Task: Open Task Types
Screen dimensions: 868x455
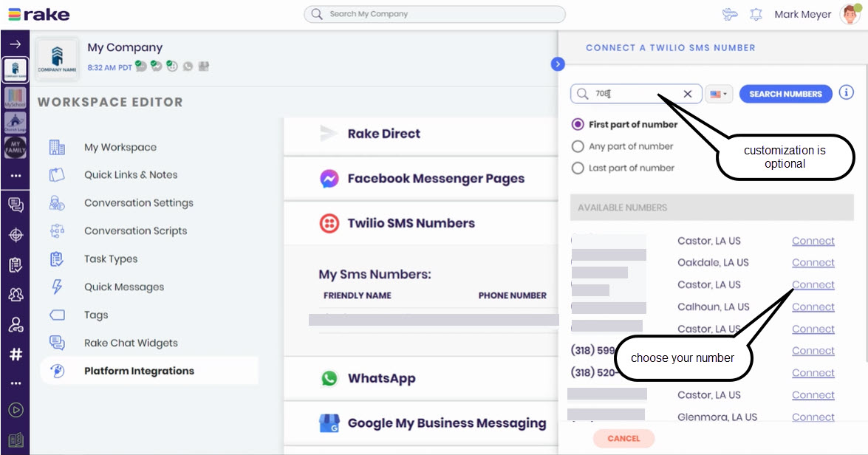Action: click(111, 259)
